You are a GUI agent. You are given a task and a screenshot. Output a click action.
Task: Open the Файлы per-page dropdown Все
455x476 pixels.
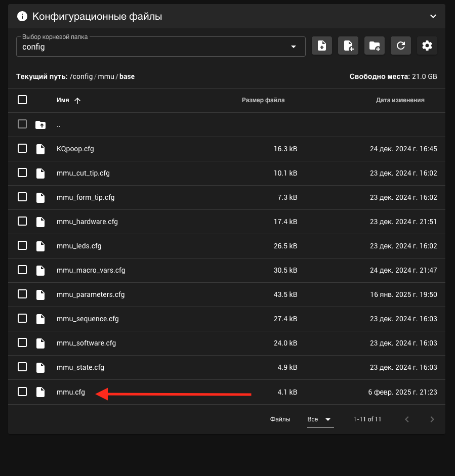320,419
